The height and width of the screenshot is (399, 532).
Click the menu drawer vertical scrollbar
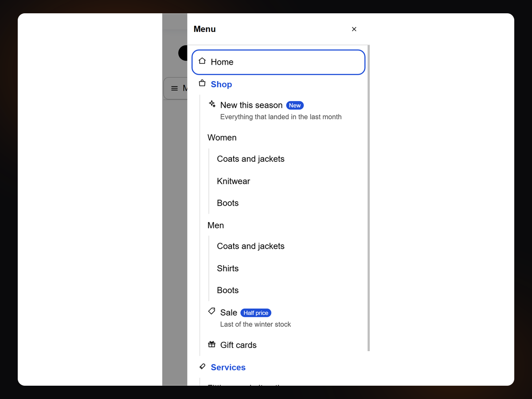(368, 198)
